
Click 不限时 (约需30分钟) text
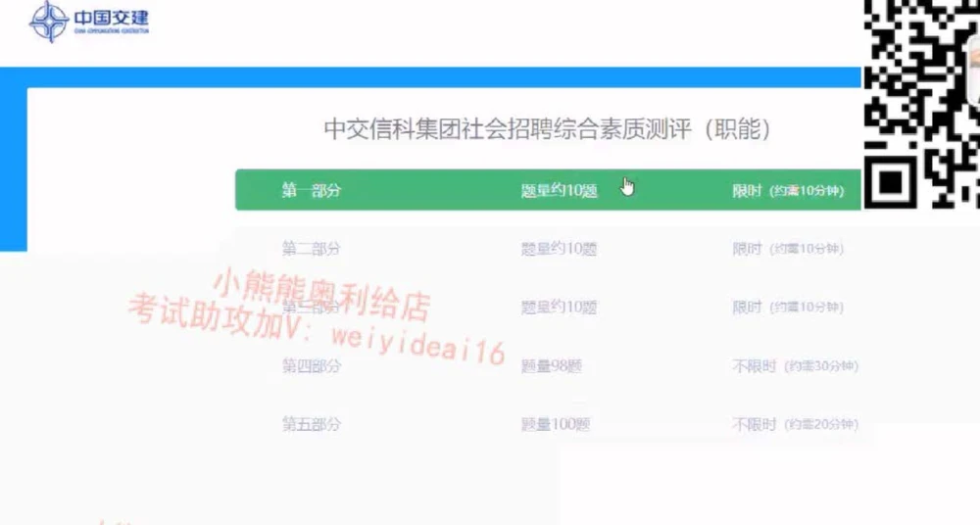[795, 365]
